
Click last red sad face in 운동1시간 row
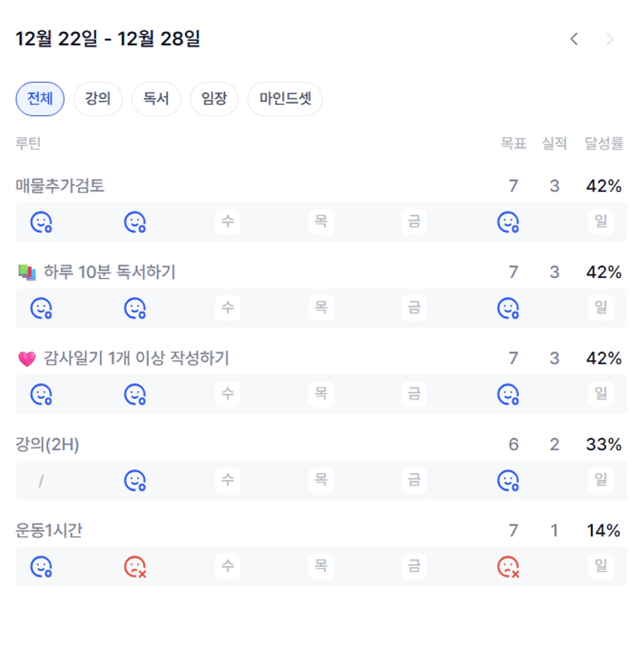[508, 567]
